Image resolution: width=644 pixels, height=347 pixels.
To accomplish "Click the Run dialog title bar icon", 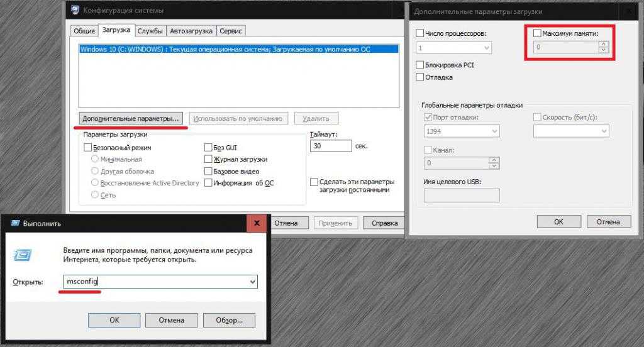I will 13,223.
